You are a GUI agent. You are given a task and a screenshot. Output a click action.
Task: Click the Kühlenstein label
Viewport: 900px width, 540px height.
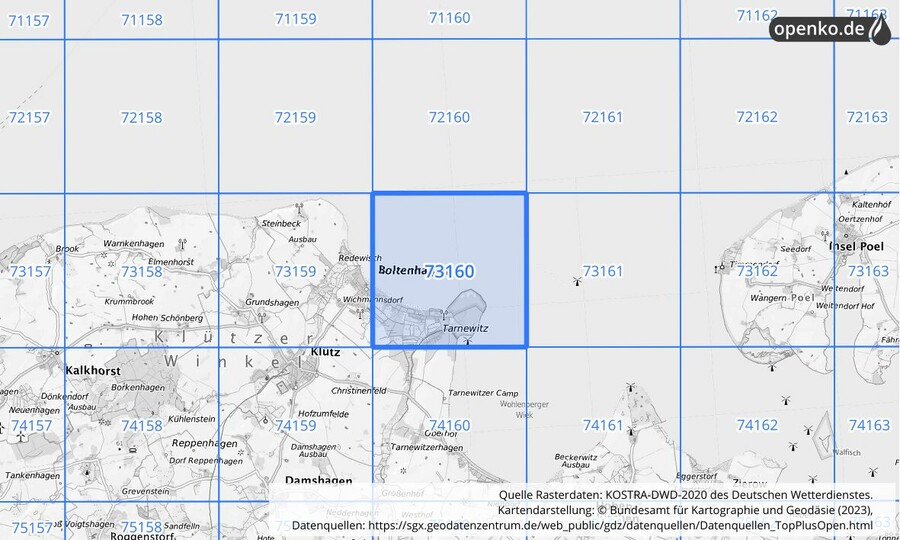[x=192, y=419]
